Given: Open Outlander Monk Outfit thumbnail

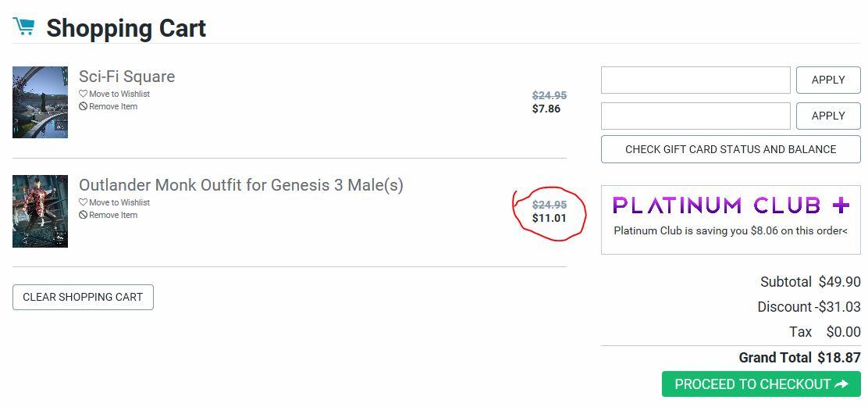Looking at the screenshot, I should pyautogui.click(x=40, y=211).
